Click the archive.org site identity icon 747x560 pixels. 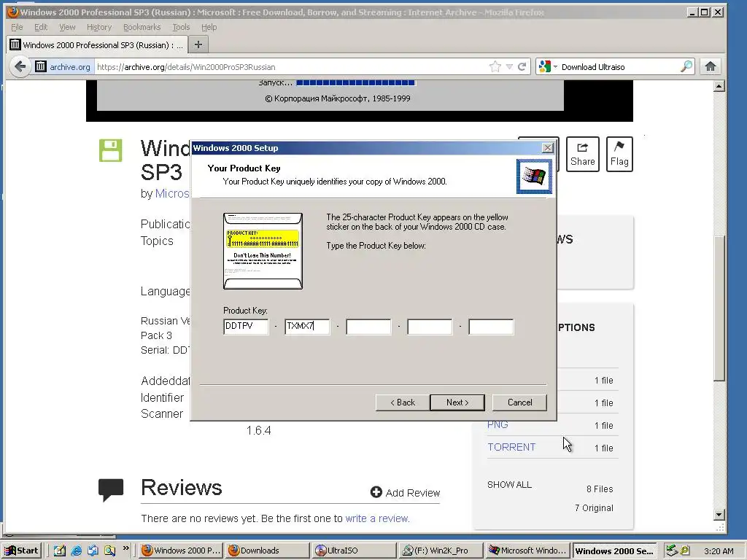pyautogui.click(x=41, y=66)
